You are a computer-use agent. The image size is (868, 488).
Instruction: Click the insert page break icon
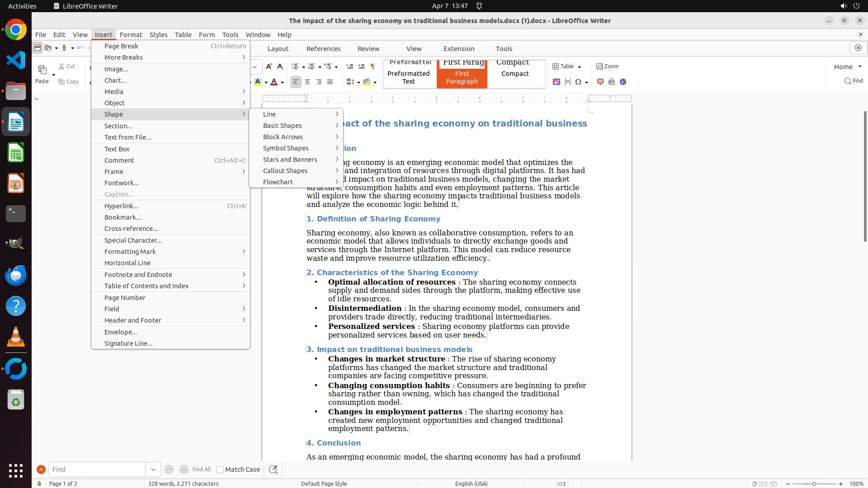coord(568,82)
